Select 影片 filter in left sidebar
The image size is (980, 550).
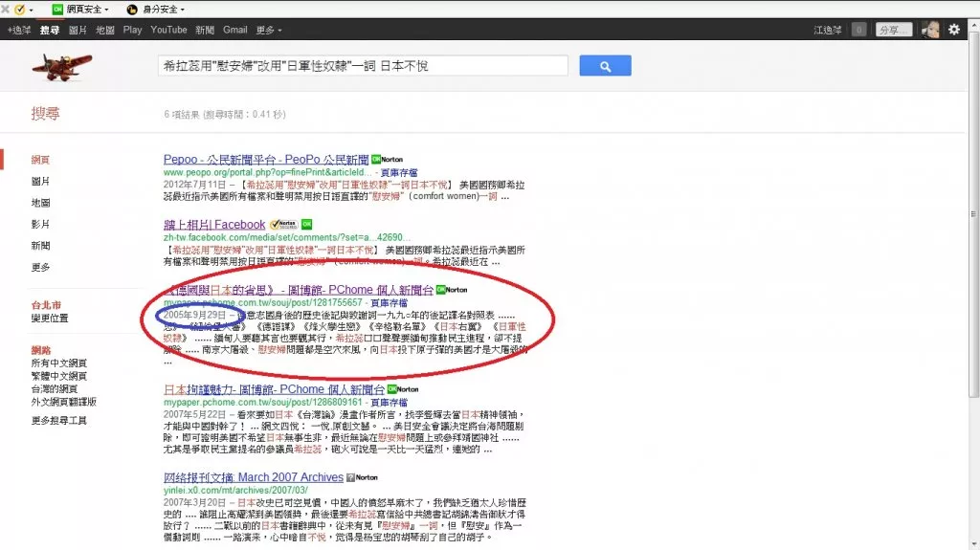click(40, 225)
